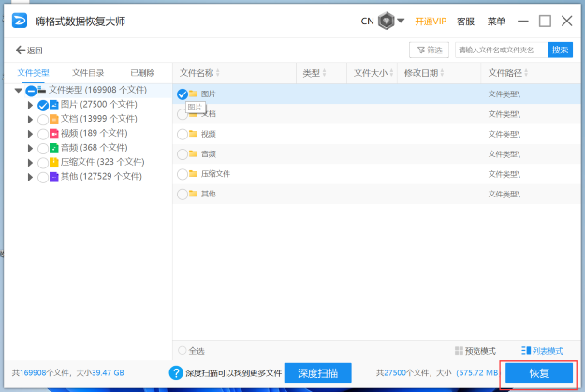Check the 其他 checkbox in tree

[x=43, y=177]
